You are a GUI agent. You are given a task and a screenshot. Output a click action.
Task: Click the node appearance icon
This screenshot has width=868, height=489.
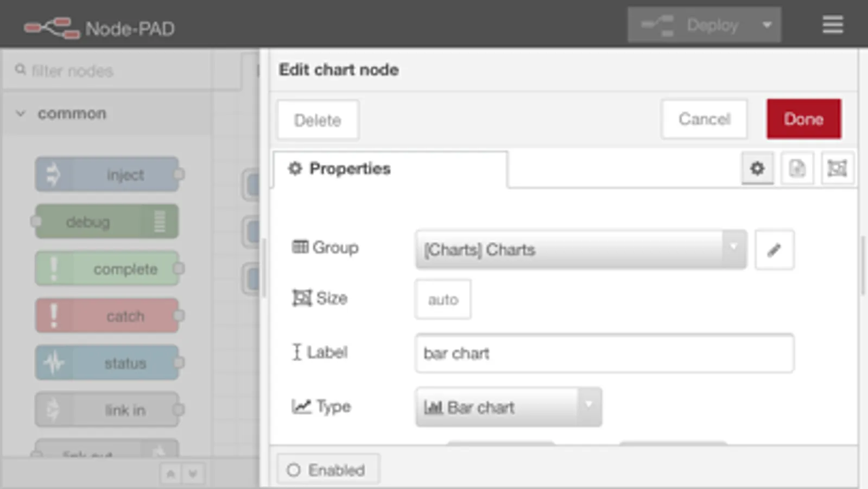click(837, 168)
